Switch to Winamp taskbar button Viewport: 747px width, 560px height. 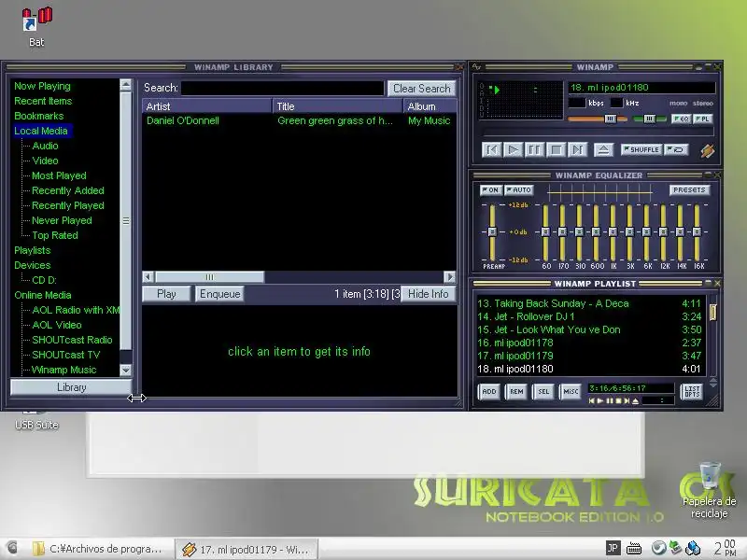(x=247, y=549)
